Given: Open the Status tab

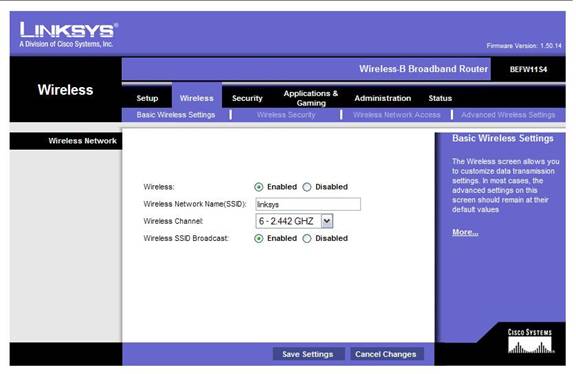Looking at the screenshot, I should [x=440, y=98].
